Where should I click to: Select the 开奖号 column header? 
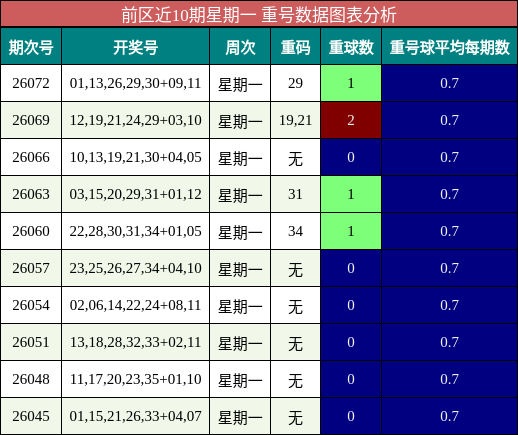pos(136,47)
